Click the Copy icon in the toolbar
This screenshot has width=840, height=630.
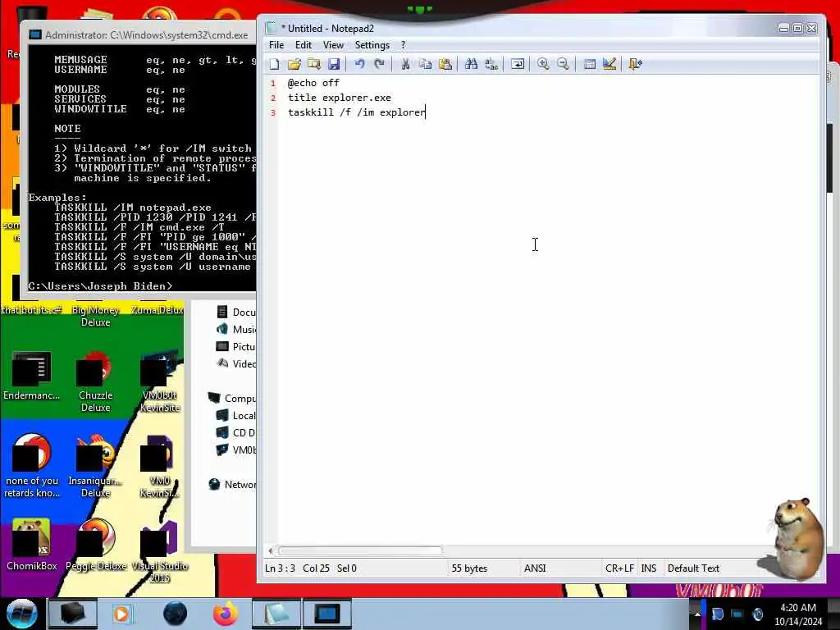[426, 64]
